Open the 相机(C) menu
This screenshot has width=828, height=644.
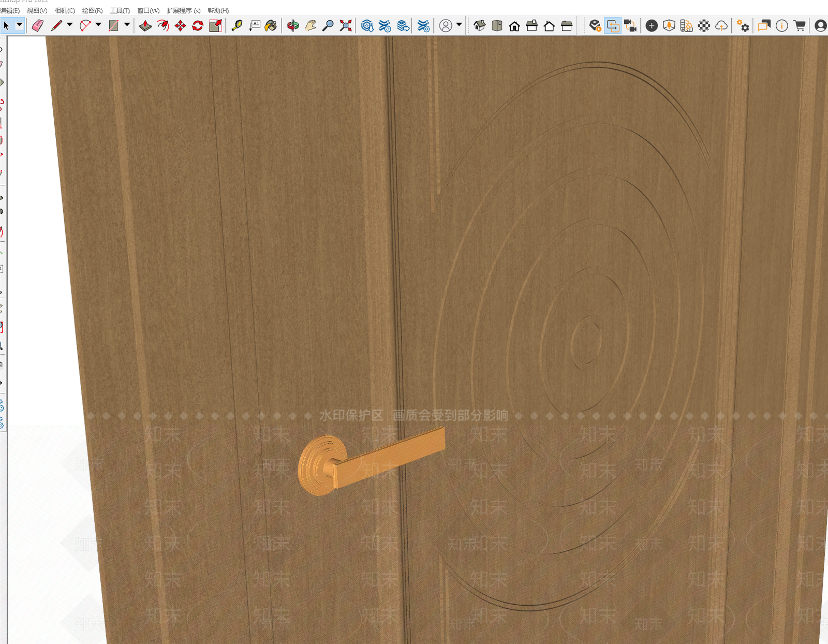click(x=65, y=10)
